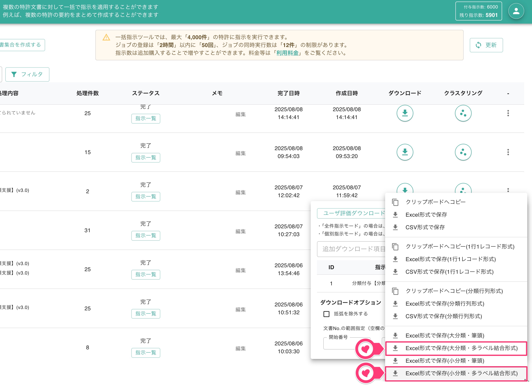
Task: Open the user account avatar menu
Action: [516, 11]
